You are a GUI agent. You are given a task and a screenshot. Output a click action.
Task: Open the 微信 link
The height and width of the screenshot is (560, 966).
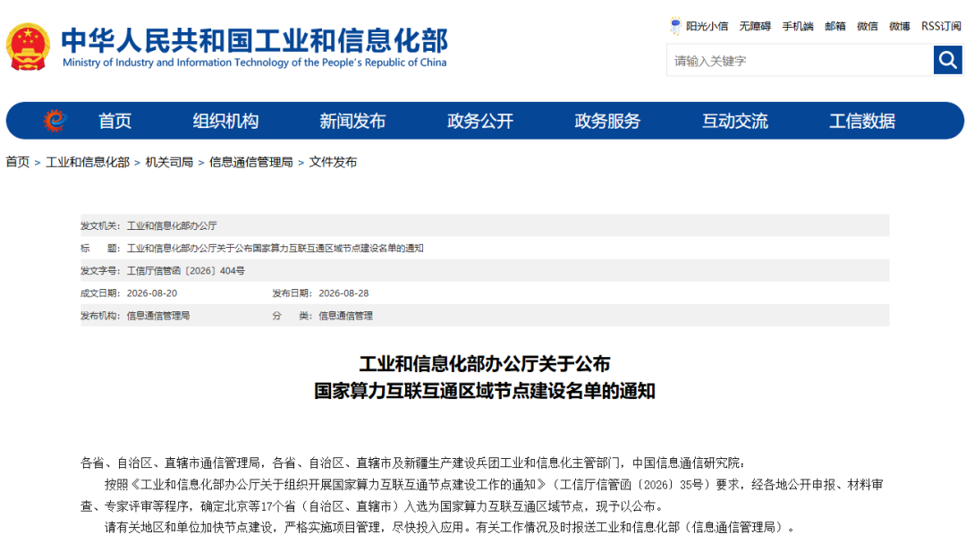pyautogui.click(x=868, y=26)
